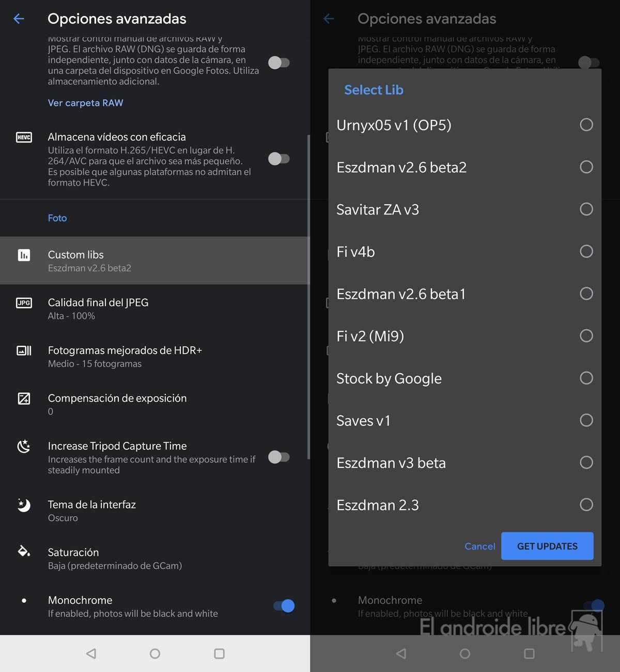
Task: Select the Stock by Google radio button
Action: [x=586, y=378]
